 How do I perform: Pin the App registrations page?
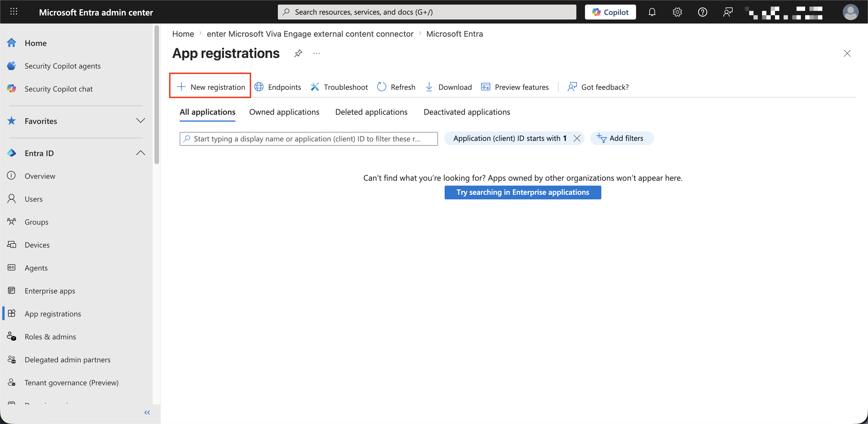(x=298, y=53)
